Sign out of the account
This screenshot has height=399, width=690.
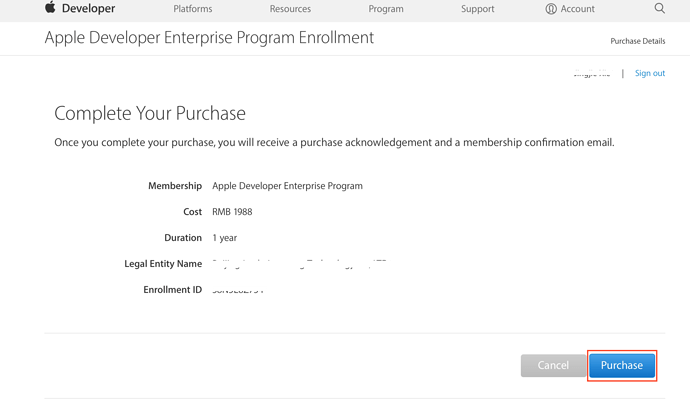[650, 73]
